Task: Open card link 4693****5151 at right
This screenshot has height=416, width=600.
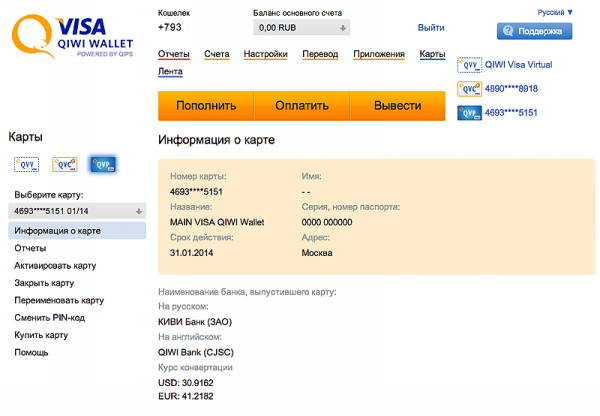Action: [511, 113]
